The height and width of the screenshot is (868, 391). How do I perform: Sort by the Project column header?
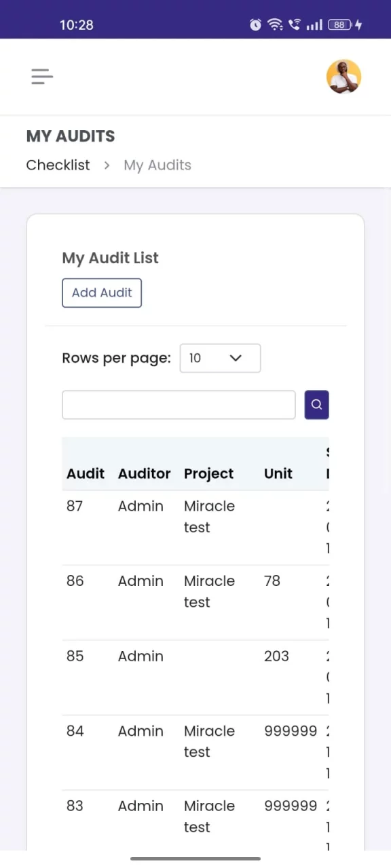208,473
